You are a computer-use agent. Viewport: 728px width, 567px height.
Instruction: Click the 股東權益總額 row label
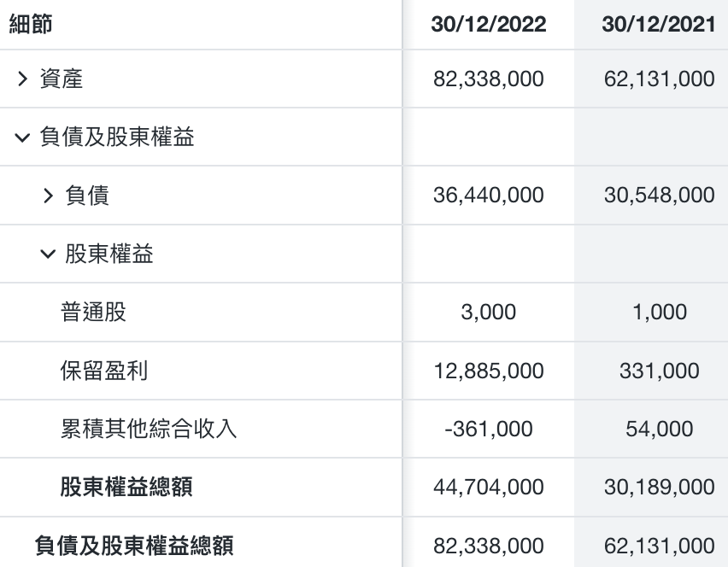pyautogui.click(x=126, y=487)
